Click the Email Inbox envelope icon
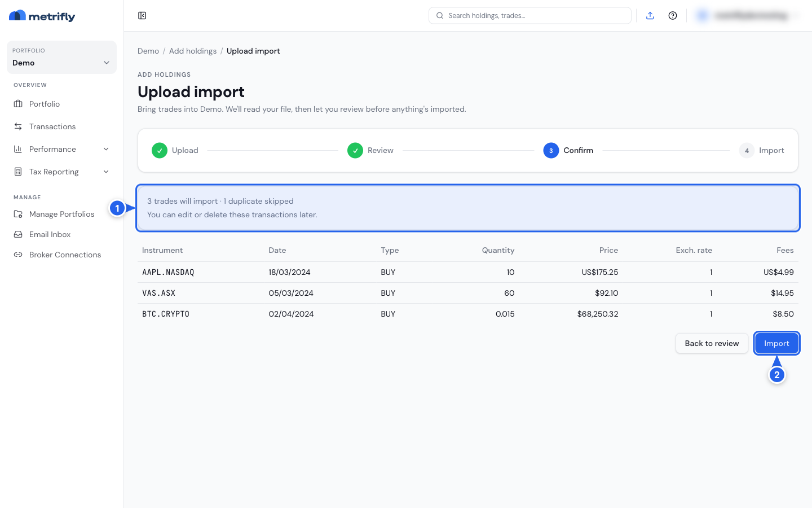 click(18, 234)
